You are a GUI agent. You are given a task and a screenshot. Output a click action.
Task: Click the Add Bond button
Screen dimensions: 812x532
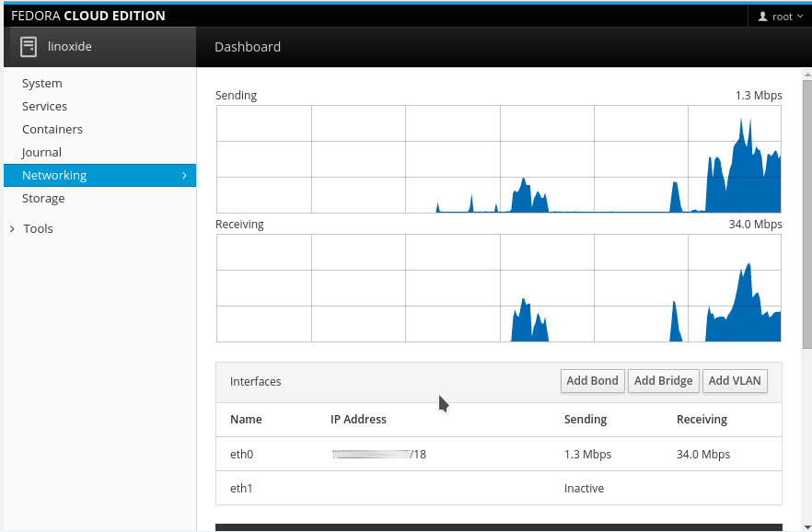coord(593,381)
